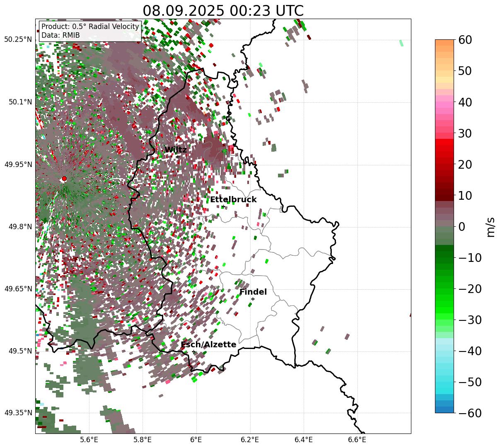Click the colorbar tick label 20

click(466, 164)
